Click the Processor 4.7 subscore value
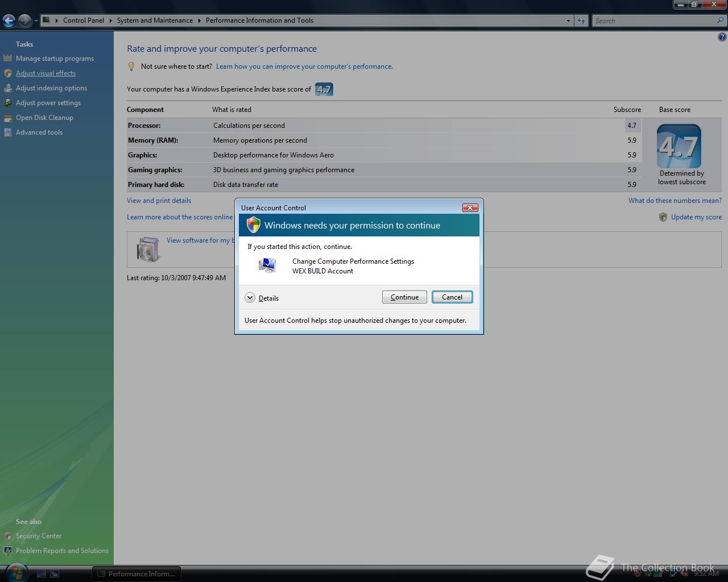Screen dimensions: 728x582 tap(632, 126)
